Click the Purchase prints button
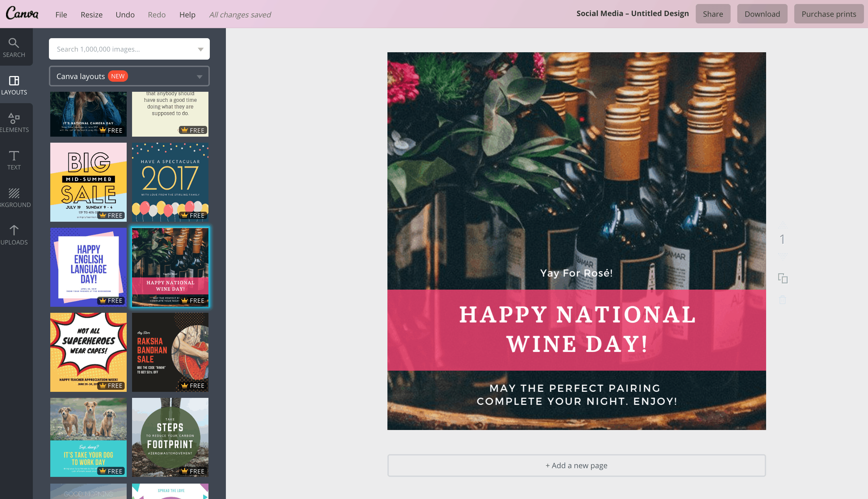The height and width of the screenshot is (499, 868). [x=828, y=14]
